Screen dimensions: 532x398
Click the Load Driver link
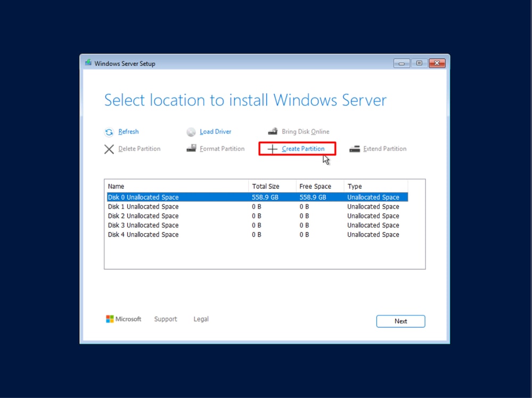pyautogui.click(x=215, y=131)
